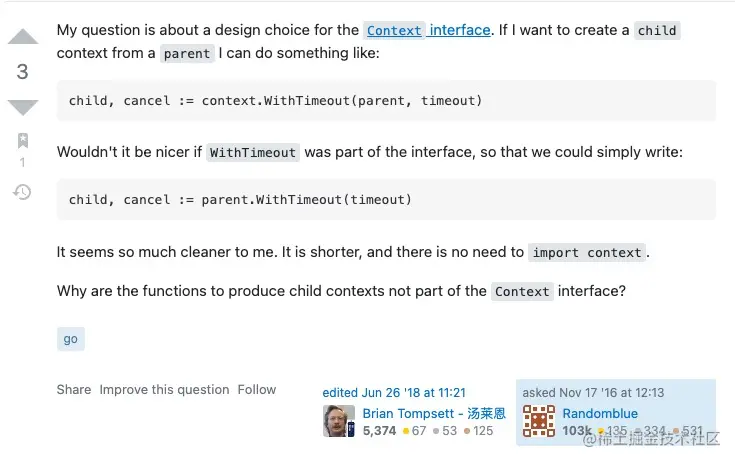This screenshot has width=735, height=462.
Task: Click the inline WithTimeout code snippet
Action: [253, 153]
